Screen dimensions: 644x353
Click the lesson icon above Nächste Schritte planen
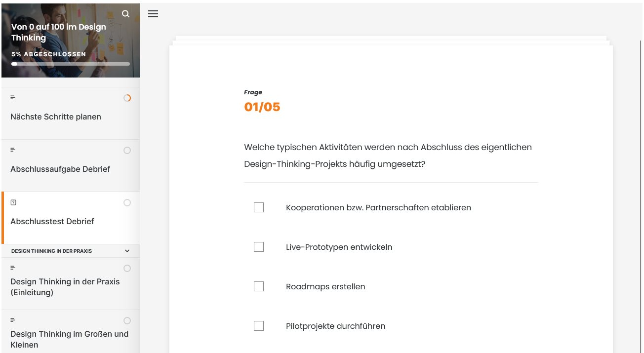[13, 97]
